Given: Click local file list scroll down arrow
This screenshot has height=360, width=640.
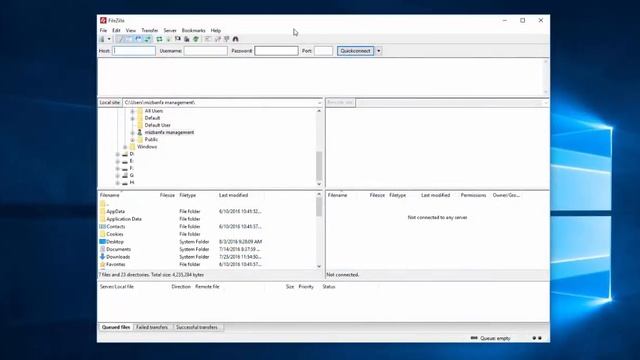Looking at the screenshot, I should coord(319,267).
